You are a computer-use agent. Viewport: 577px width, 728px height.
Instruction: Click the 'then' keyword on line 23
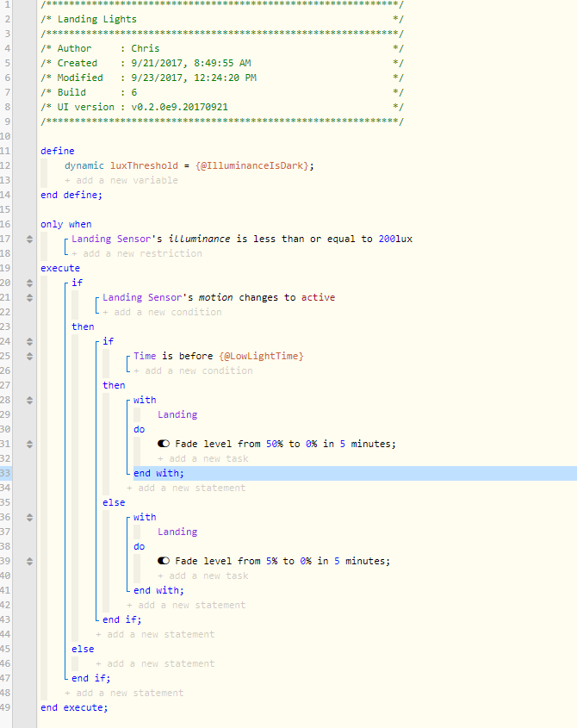click(x=83, y=327)
